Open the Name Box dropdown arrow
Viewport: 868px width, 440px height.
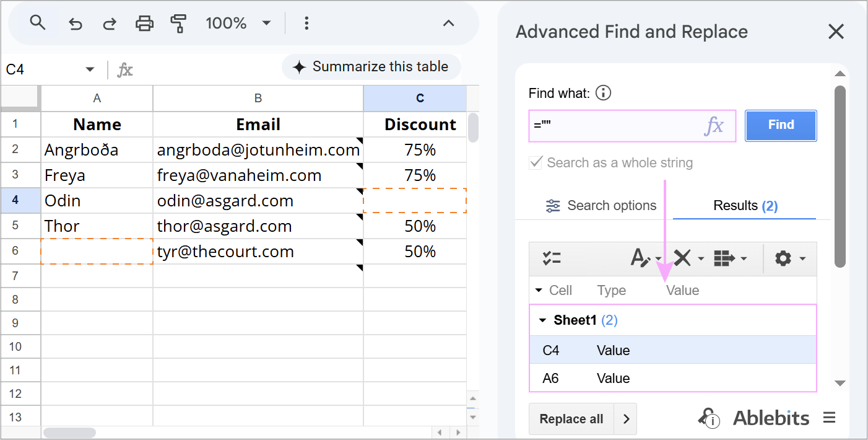[90, 69]
